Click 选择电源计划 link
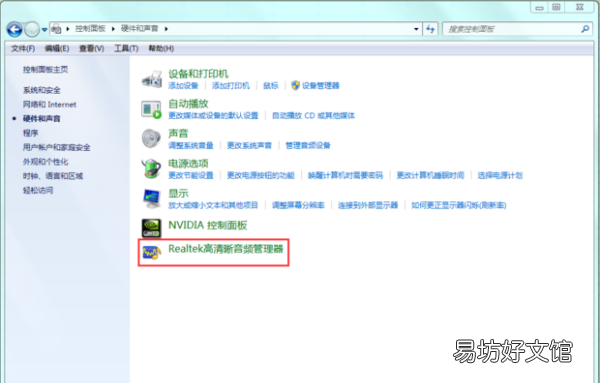 500,175
